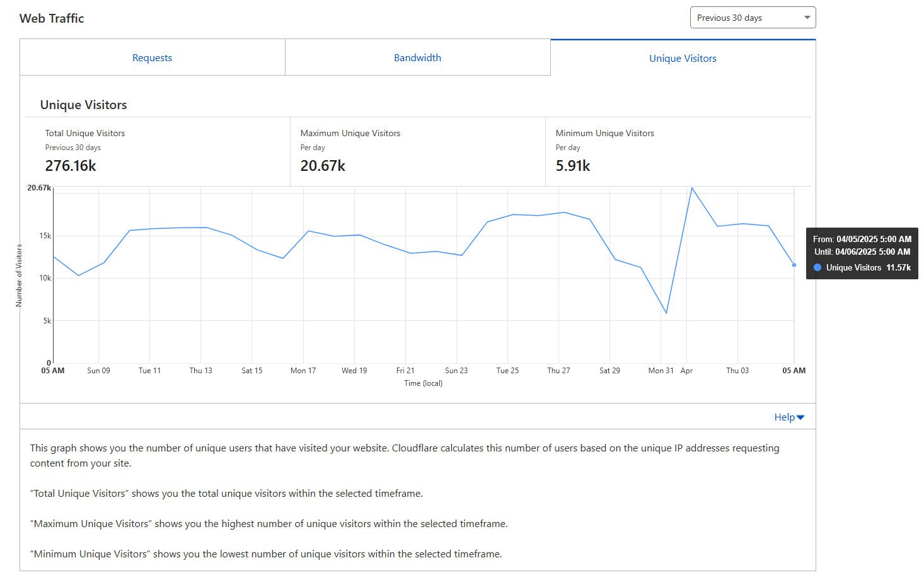Screen dimensions: 924x575
Task: Click the 15k y-axis label
Action: point(45,236)
